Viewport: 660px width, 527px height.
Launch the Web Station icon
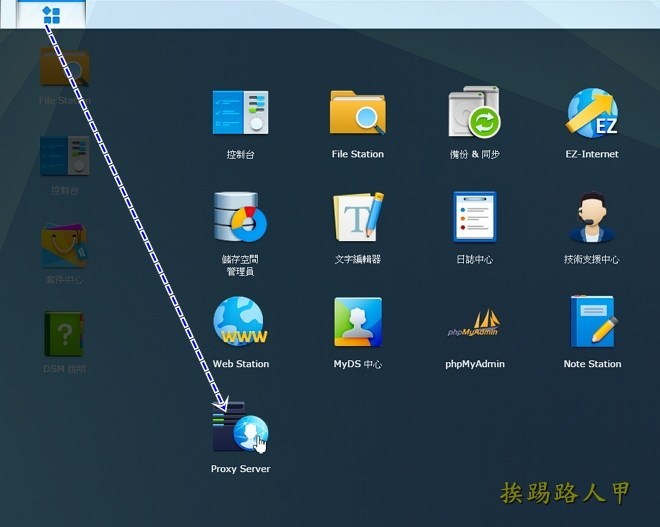(x=240, y=321)
